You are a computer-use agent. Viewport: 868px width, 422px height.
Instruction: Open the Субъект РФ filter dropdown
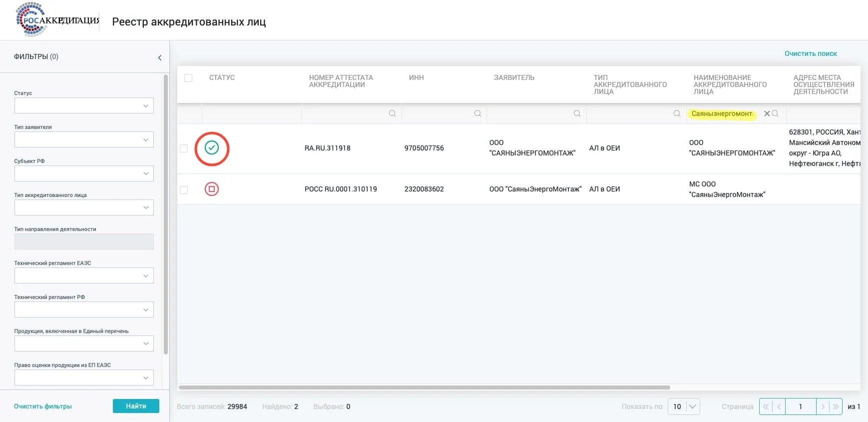tap(84, 173)
